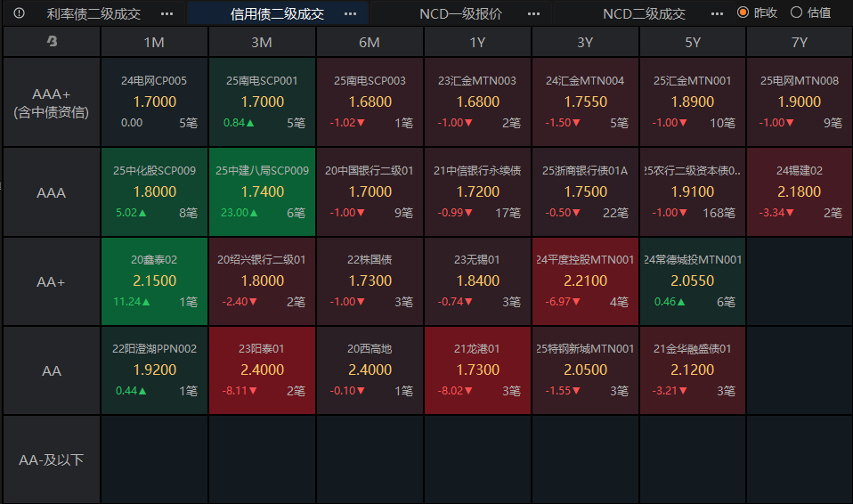The width and height of the screenshot is (853, 504).
Task: Click the 5Y column header
Action: [693, 42]
